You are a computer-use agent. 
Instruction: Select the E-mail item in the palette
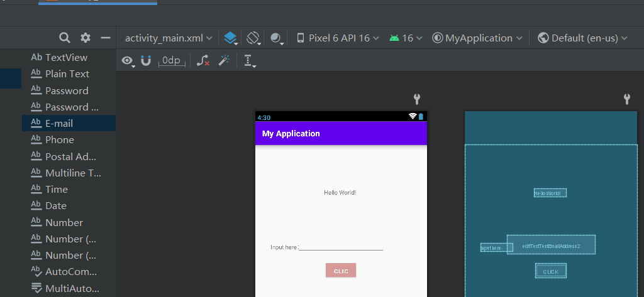(x=59, y=124)
